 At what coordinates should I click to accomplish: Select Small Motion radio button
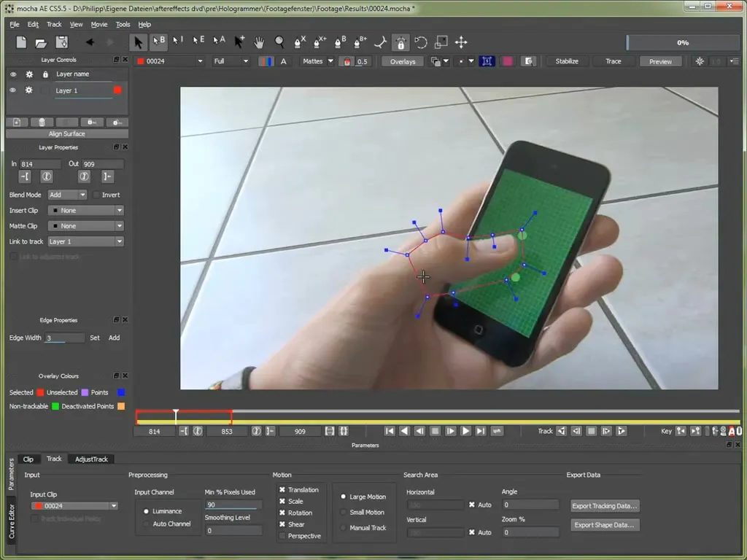[343, 513]
